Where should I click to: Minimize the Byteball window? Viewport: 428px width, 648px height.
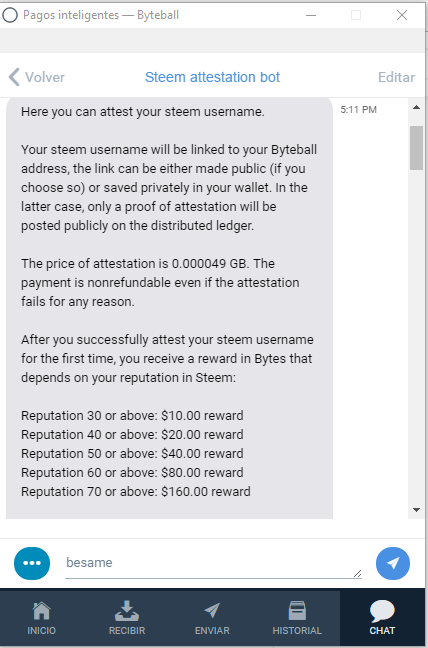click(311, 15)
